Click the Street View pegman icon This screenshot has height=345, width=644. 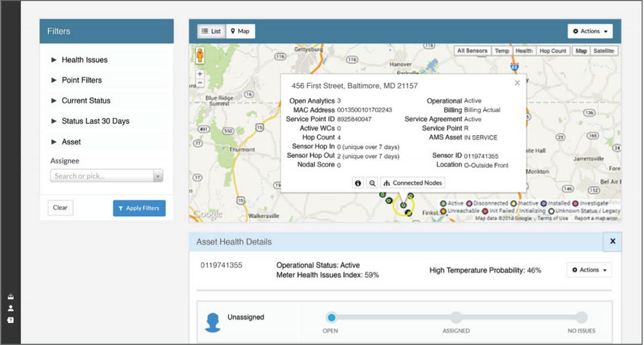200,56
